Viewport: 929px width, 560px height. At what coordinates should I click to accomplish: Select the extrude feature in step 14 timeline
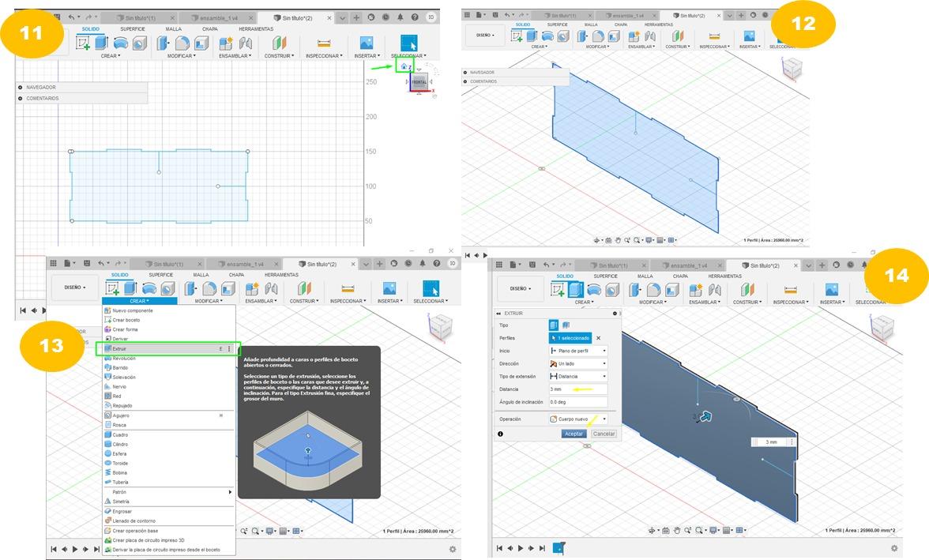559,548
